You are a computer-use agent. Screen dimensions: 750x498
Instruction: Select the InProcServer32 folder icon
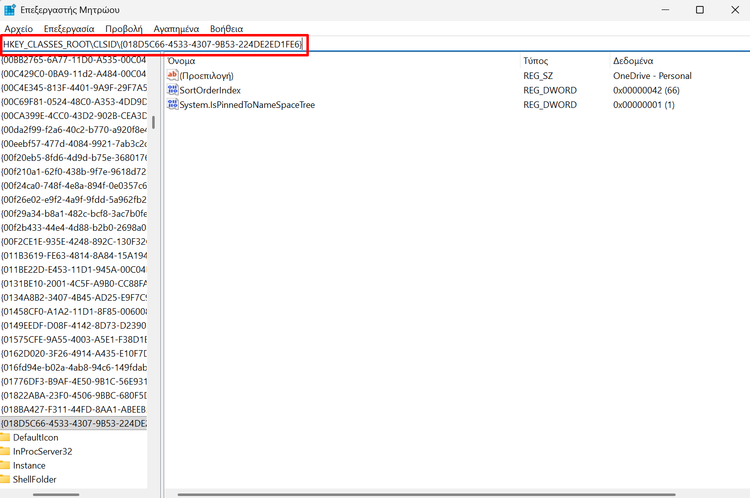[x=5, y=452]
